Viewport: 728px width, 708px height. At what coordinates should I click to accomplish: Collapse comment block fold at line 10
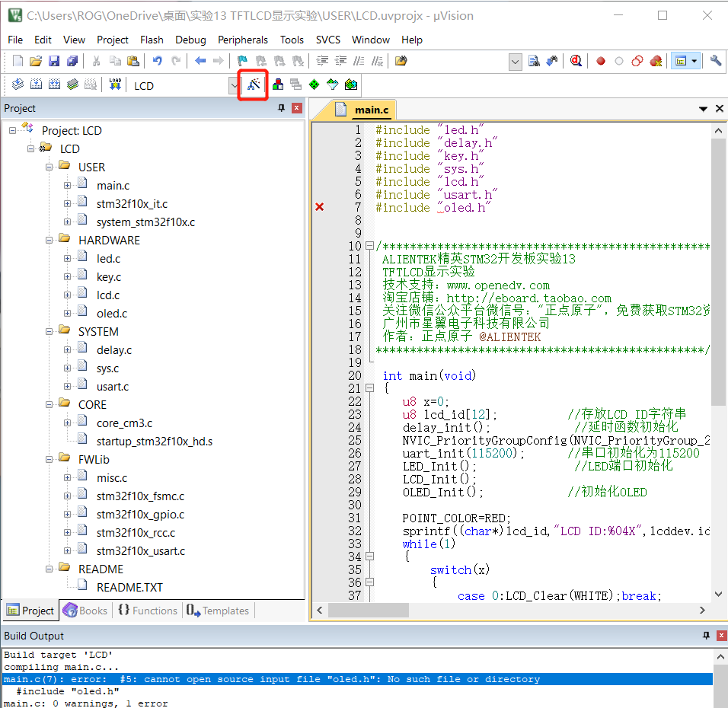(x=369, y=246)
